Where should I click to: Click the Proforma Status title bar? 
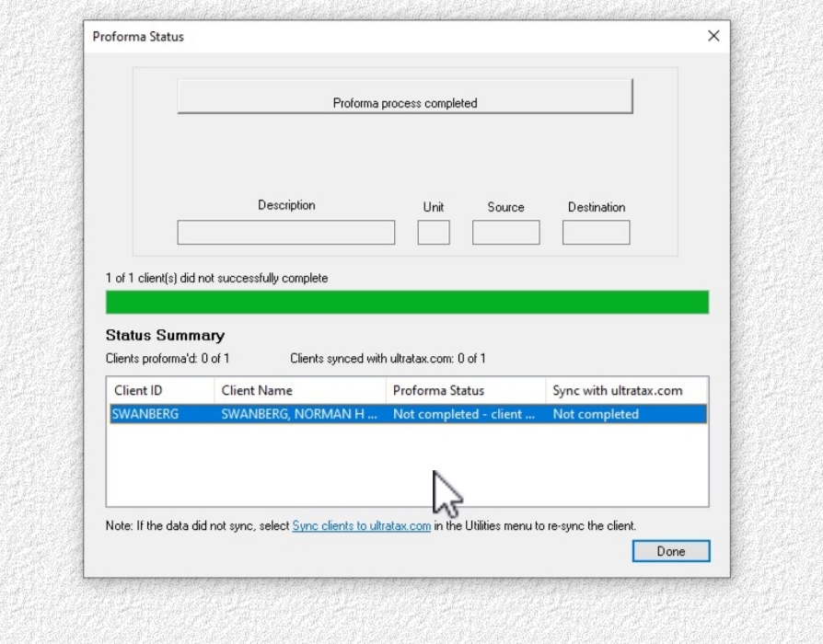pos(368,37)
